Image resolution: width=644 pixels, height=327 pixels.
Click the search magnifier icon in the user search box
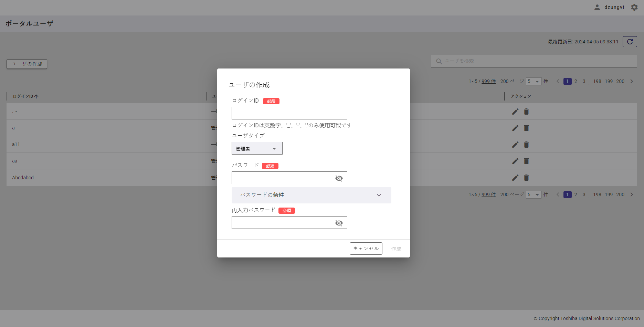439,61
